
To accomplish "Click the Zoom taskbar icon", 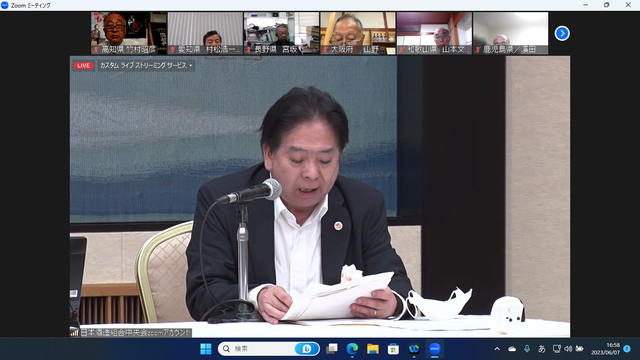I will [x=434, y=349].
